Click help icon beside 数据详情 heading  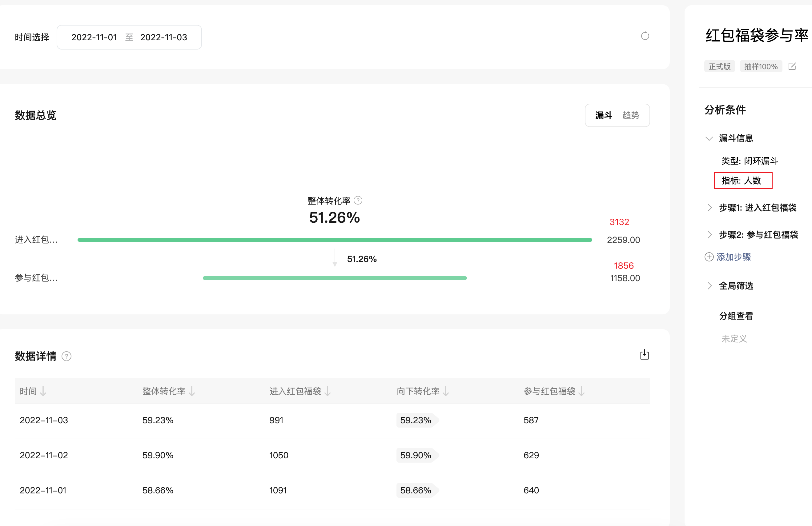click(x=66, y=357)
